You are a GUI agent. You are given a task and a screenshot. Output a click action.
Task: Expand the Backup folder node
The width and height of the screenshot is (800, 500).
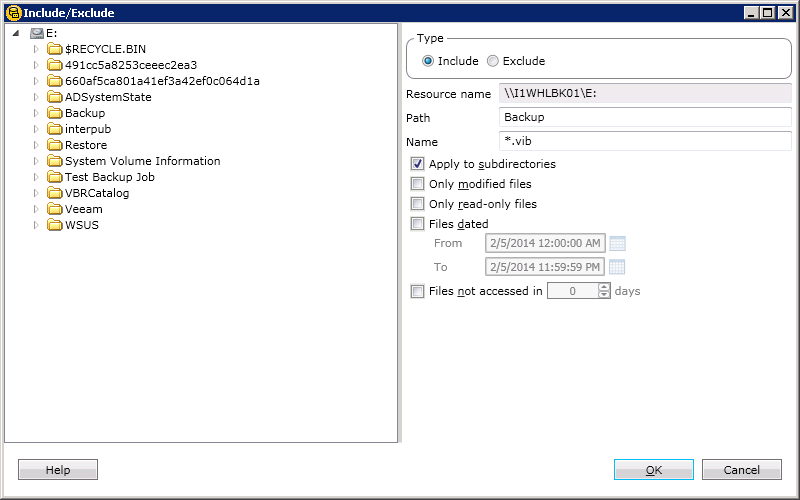coord(36,113)
